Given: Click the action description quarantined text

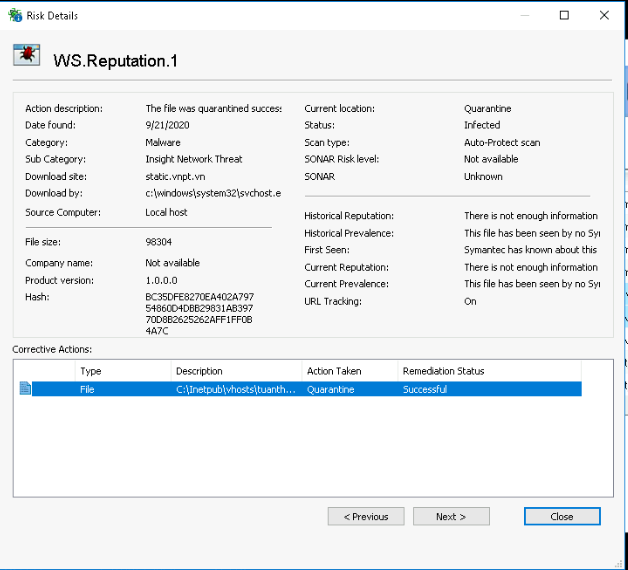Looking at the screenshot, I should point(213,109).
